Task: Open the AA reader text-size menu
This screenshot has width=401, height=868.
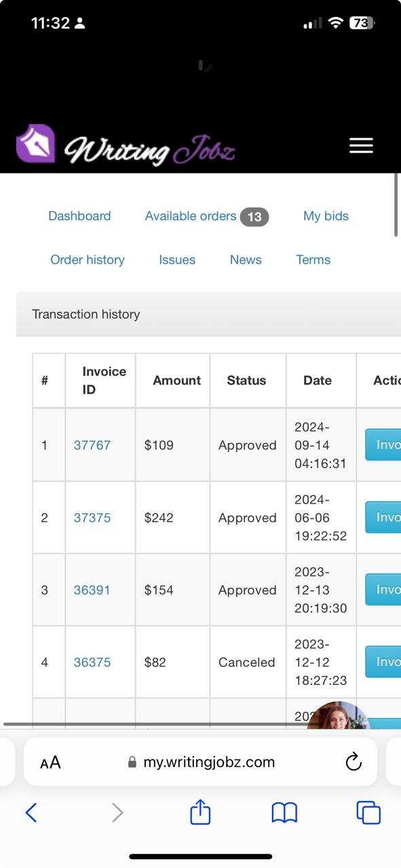Action: click(x=50, y=762)
